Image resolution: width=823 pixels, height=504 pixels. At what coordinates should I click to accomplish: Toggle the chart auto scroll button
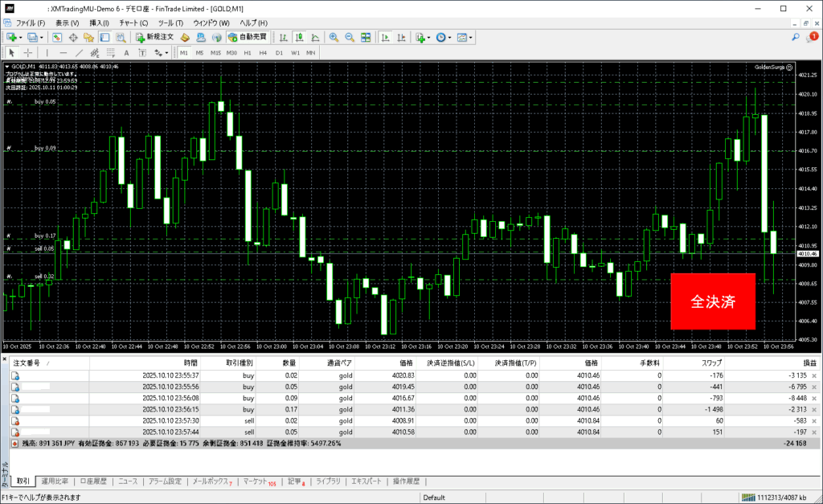click(x=385, y=37)
